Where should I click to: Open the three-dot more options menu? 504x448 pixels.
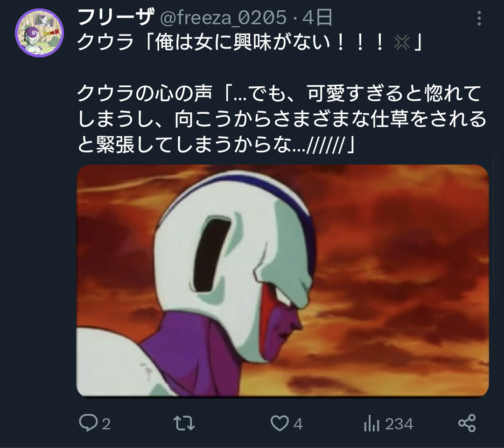(x=479, y=18)
